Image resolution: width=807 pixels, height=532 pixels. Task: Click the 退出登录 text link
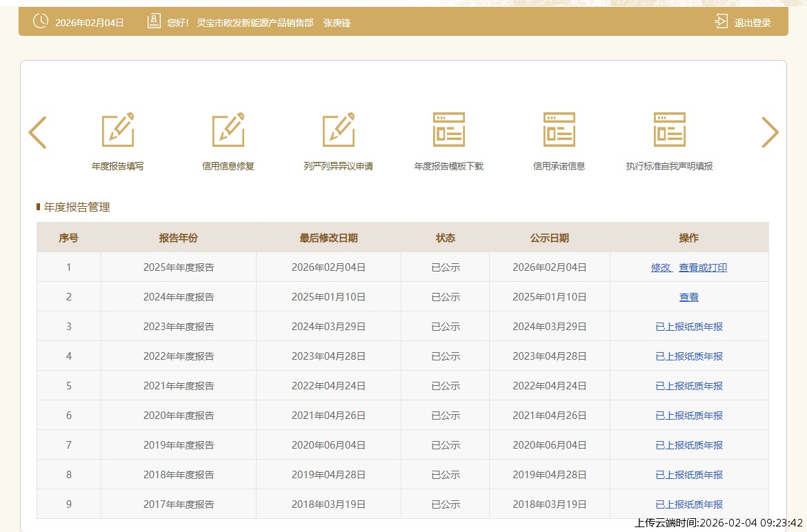(753, 23)
